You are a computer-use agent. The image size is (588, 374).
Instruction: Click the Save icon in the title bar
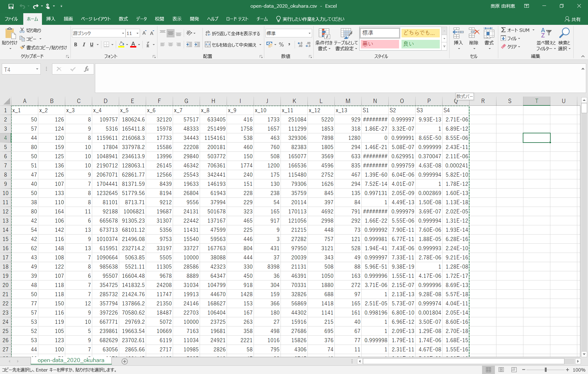coord(11,6)
